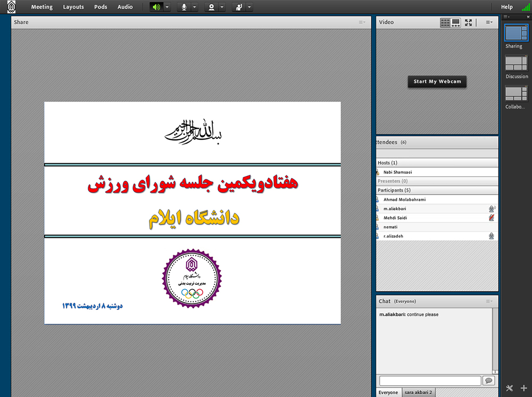Mute the meeting speaker audio
The image size is (532, 397).
tap(155, 7)
